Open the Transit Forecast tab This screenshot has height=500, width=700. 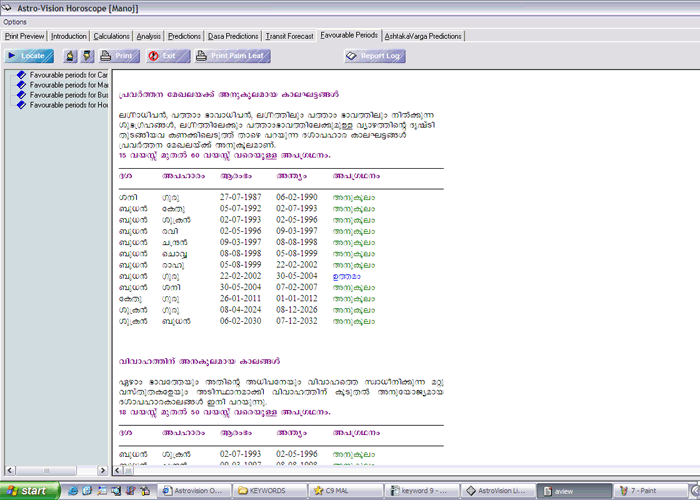point(289,36)
